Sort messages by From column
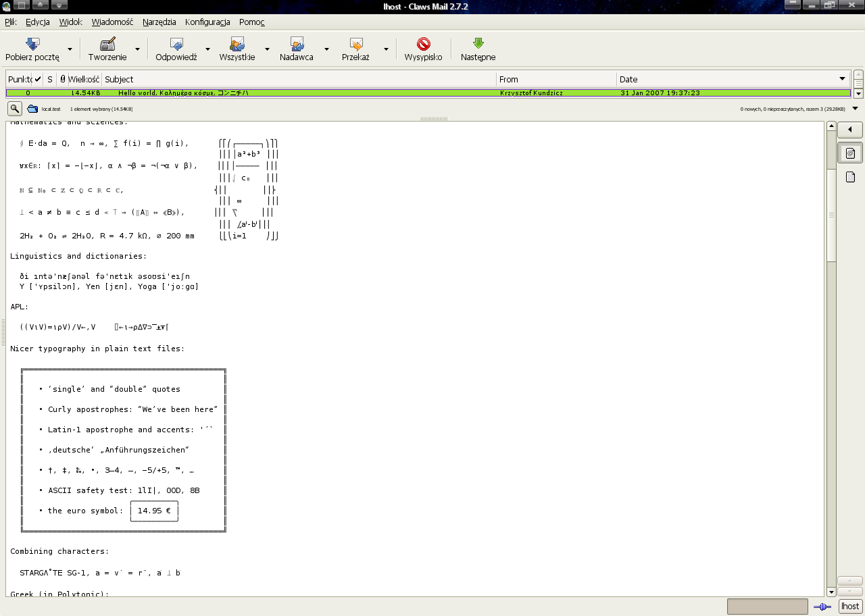 [557, 79]
